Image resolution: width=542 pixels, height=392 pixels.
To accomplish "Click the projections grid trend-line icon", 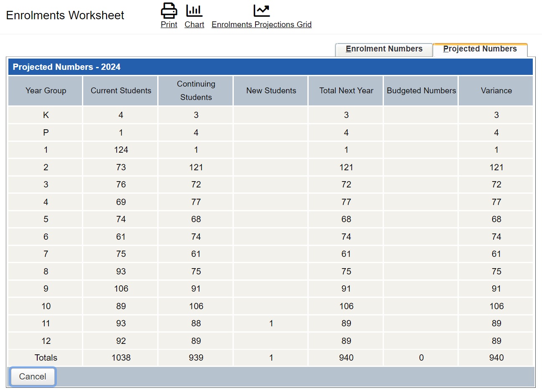I will [261, 10].
